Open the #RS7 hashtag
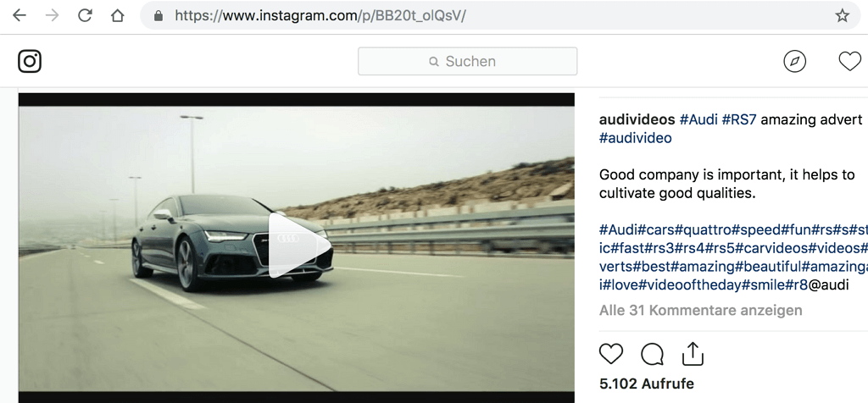868x403 pixels. (739, 119)
